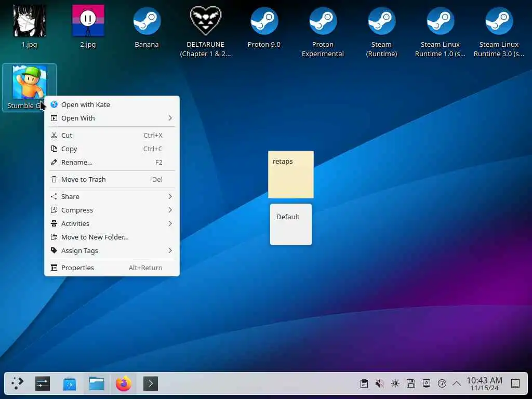
Task: Expand the Open With submenu
Action: click(112, 118)
